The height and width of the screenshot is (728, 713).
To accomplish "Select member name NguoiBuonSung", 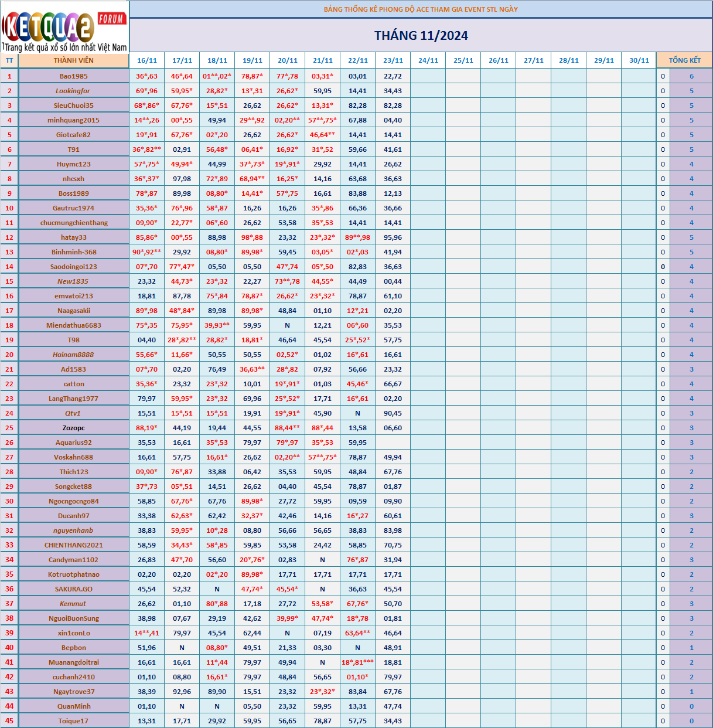I will tap(74, 618).
